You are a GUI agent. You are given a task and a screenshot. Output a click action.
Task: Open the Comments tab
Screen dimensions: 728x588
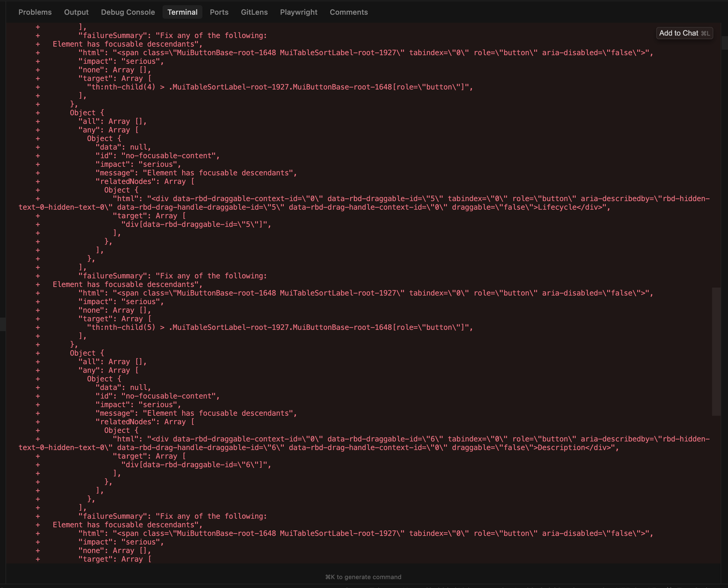point(349,12)
